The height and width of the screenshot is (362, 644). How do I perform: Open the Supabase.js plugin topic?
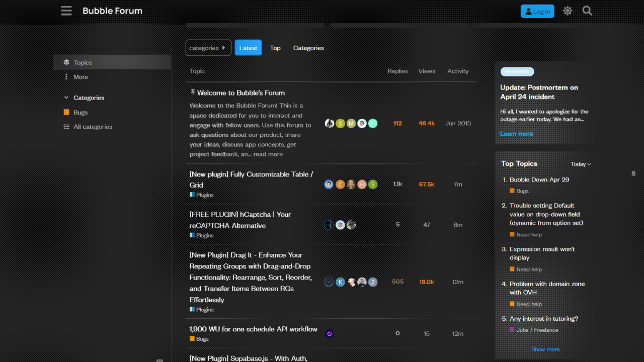point(249,358)
